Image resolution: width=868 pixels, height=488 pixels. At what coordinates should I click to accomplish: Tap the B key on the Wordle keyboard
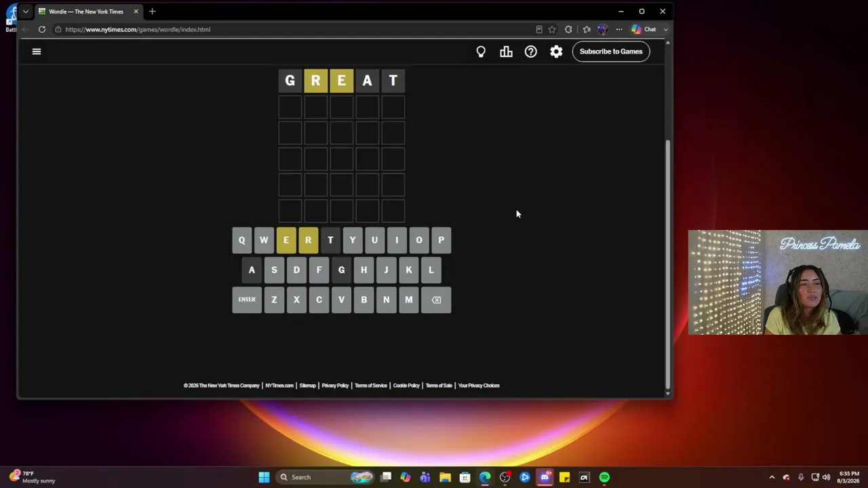tap(364, 300)
